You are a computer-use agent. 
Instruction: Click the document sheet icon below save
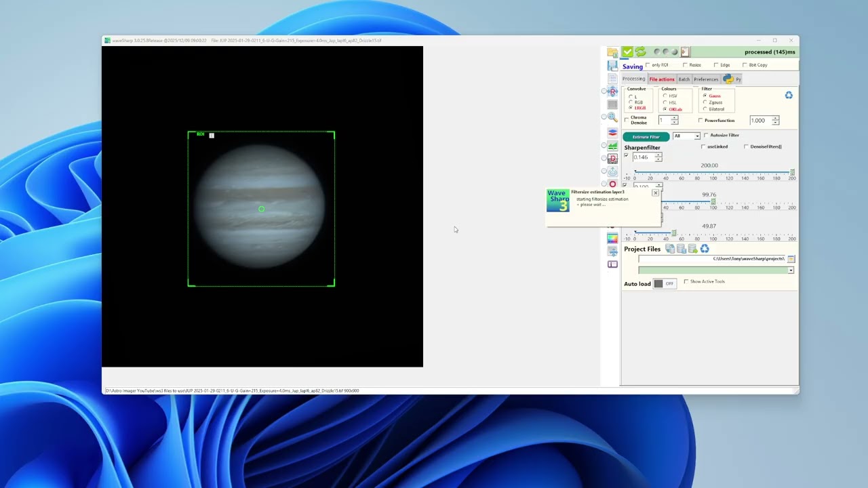point(612,79)
